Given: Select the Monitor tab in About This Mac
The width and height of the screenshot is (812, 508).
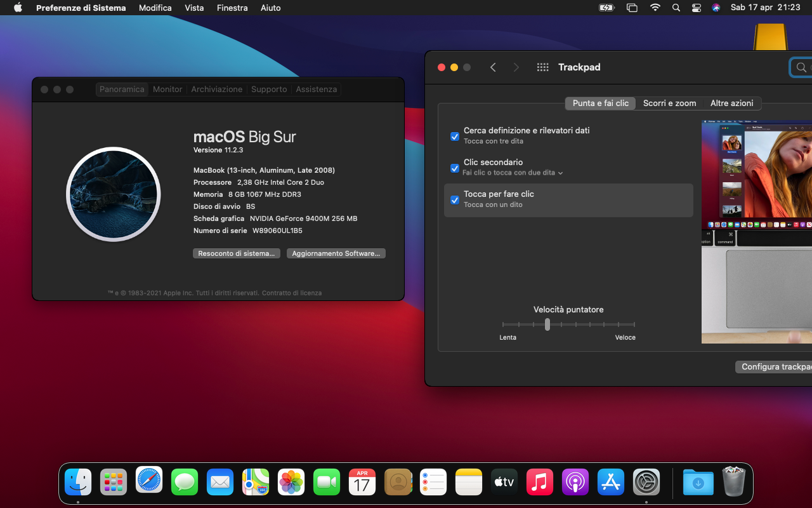Looking at the screenshot, I should [x=167, y=89].
